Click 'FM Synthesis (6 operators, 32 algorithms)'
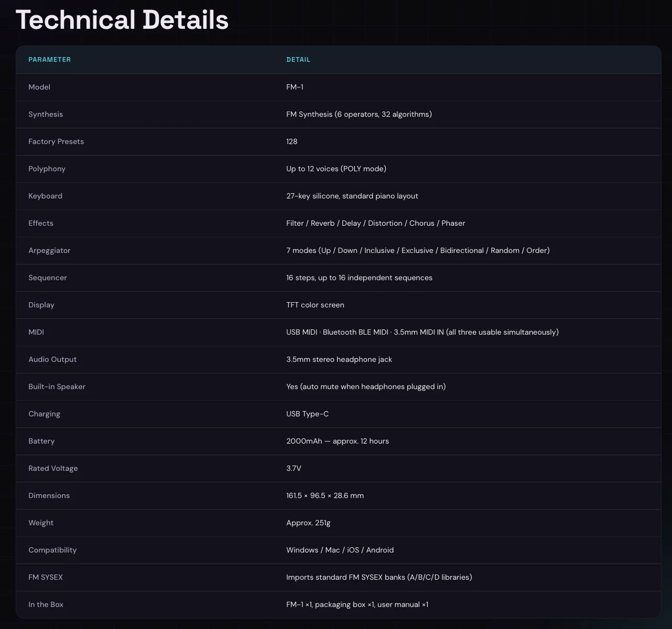The height and width of the screenshot is (629, 672). coord(359,114)
